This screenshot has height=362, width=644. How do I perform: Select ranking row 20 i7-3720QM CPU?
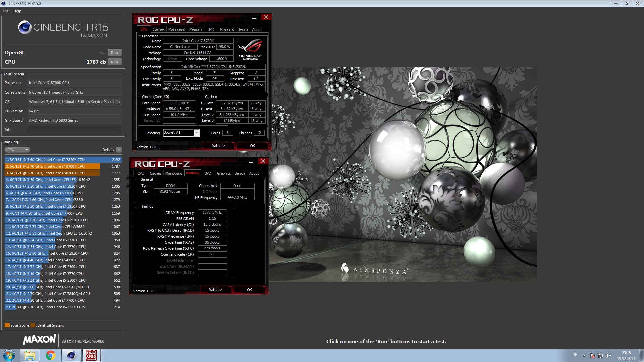pyautogui.click(x=63, y=287)
